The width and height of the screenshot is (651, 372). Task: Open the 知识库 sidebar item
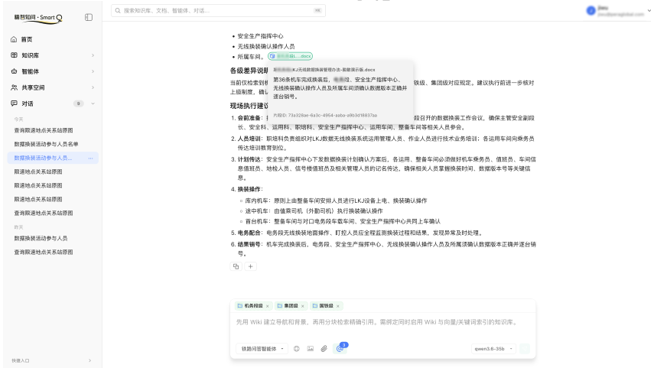point(52,55)
